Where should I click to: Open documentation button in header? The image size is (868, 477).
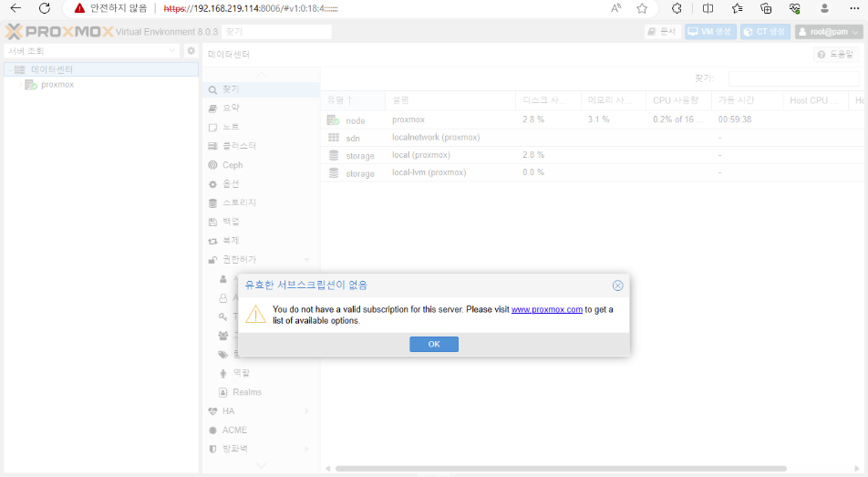coord(663,32)
